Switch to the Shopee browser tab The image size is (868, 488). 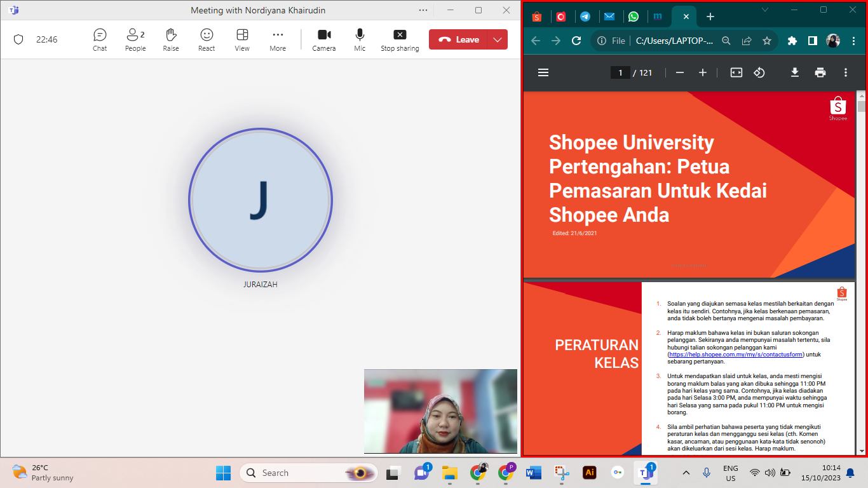[537, 17]
